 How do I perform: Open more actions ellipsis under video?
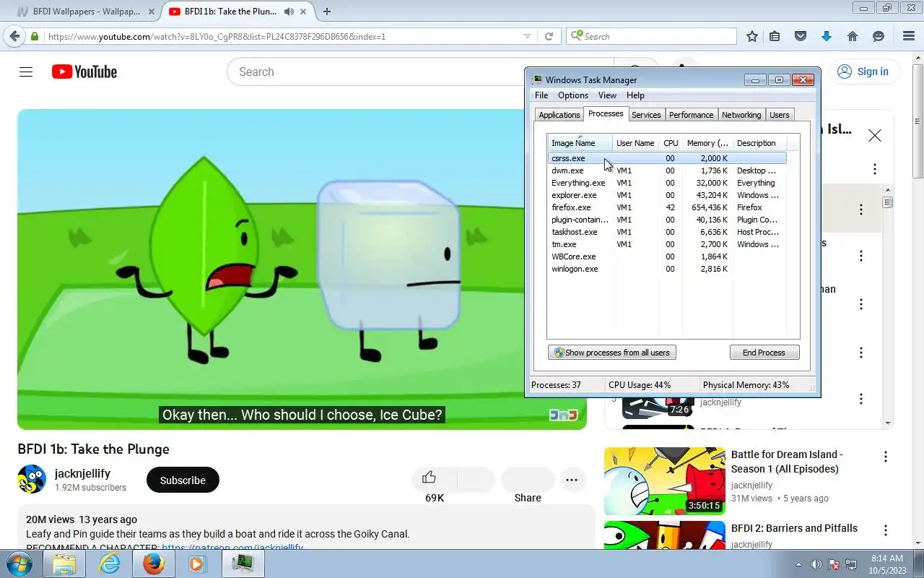tap(572, 480)
